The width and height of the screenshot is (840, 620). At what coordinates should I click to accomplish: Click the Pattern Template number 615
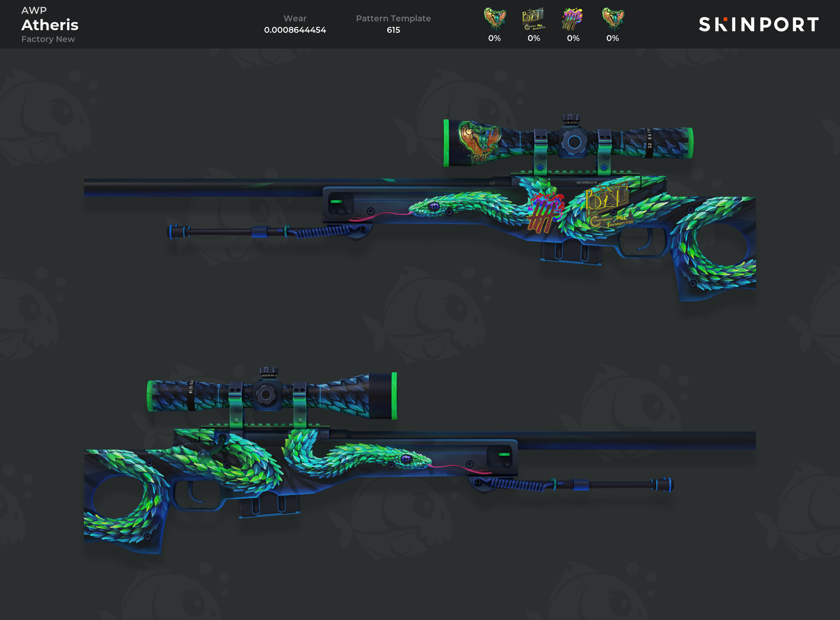(393, 30)
